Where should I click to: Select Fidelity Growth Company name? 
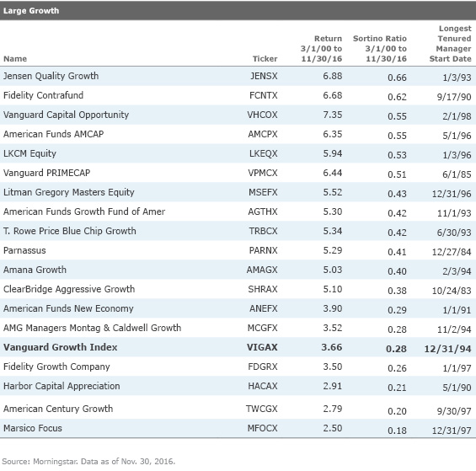coord(56,367)
